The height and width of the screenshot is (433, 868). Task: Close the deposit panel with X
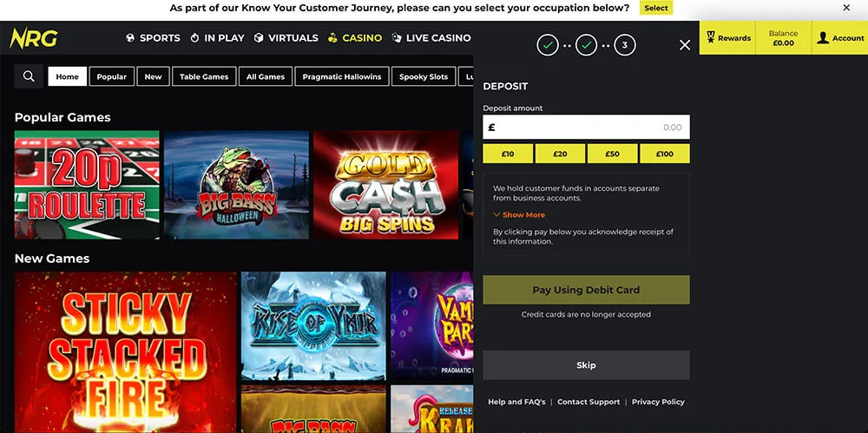pos(685,45)
